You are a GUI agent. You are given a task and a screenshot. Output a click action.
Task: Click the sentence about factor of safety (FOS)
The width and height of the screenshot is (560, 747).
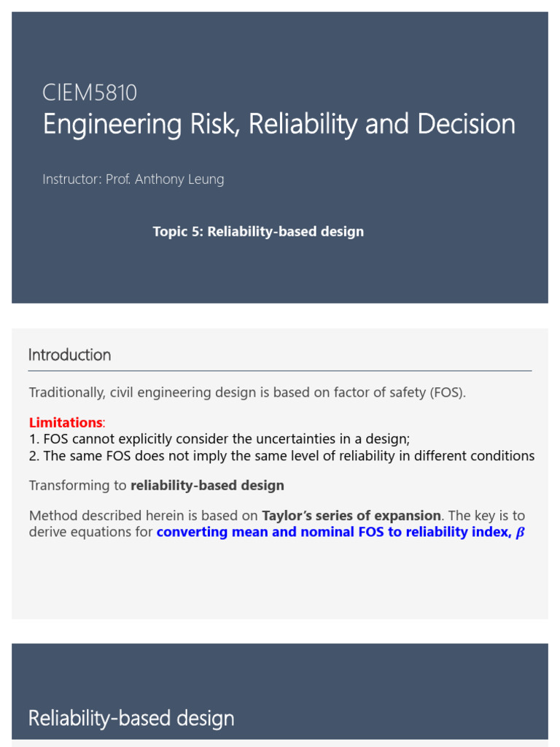tap(247, 392)
